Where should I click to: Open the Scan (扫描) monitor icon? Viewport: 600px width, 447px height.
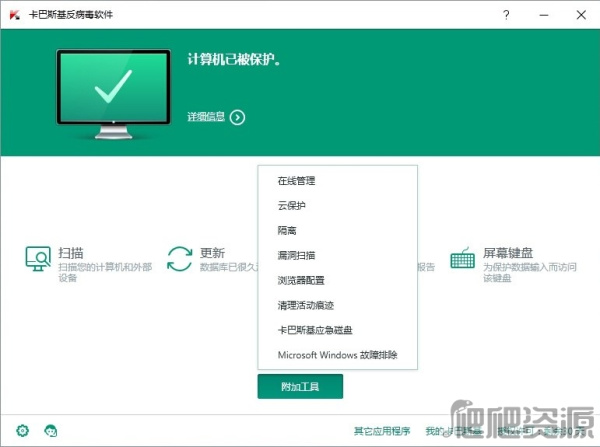[38, 259]
